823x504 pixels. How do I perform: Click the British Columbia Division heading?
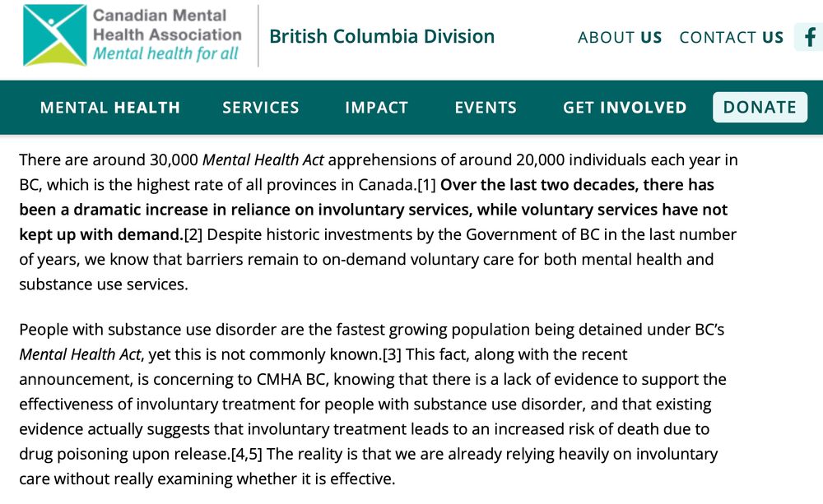point(382,37)
